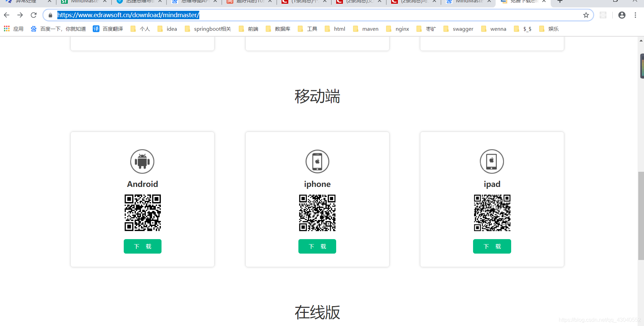This screenshot has height=326, width=644.
Task: Click the iphone QR code
Action: point(317,213)
